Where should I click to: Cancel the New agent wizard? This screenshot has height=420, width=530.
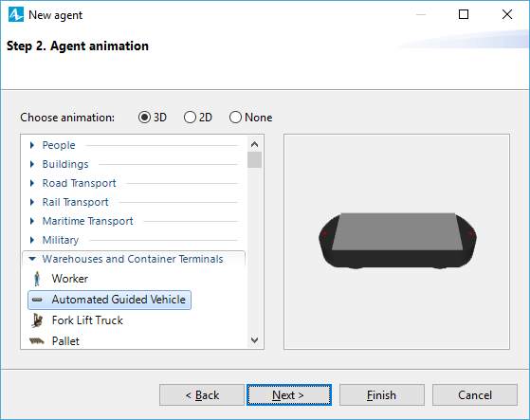[475, 394]
